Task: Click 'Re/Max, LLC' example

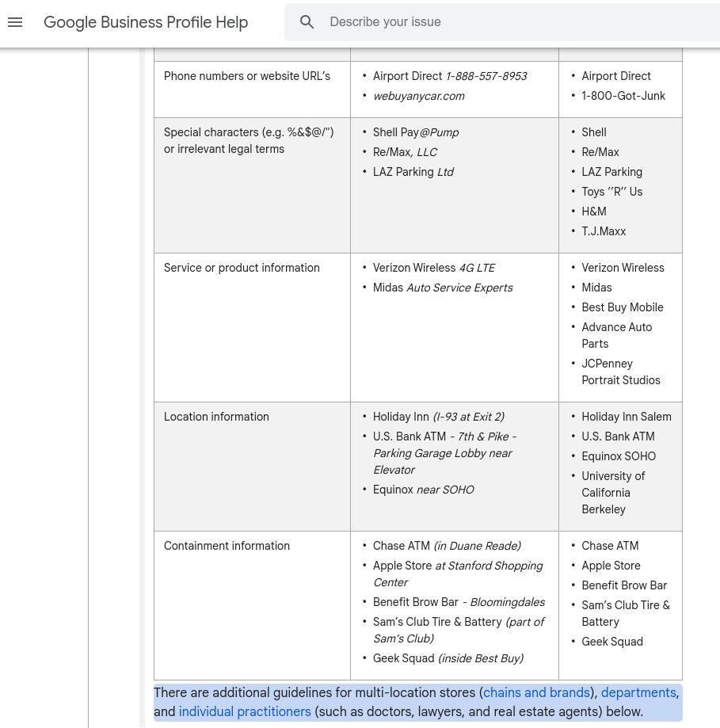Action: (x=405, y=152)
